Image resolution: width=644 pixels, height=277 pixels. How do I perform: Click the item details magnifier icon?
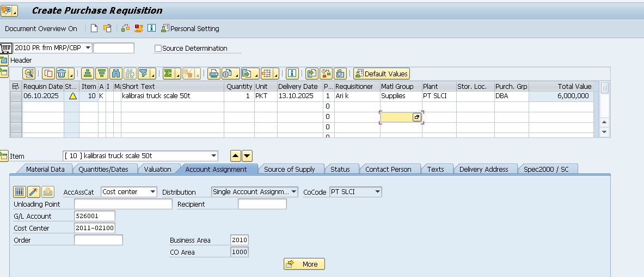[x=29, y=74]
